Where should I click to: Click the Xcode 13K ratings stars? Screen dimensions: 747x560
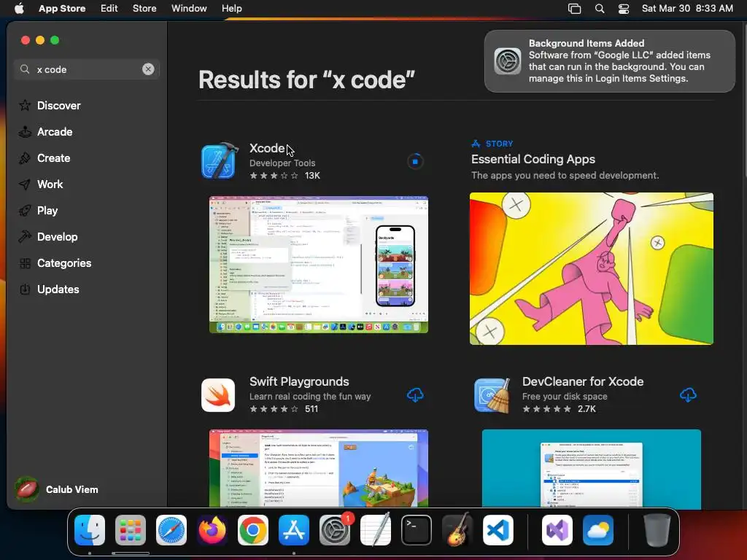point(274,176)
